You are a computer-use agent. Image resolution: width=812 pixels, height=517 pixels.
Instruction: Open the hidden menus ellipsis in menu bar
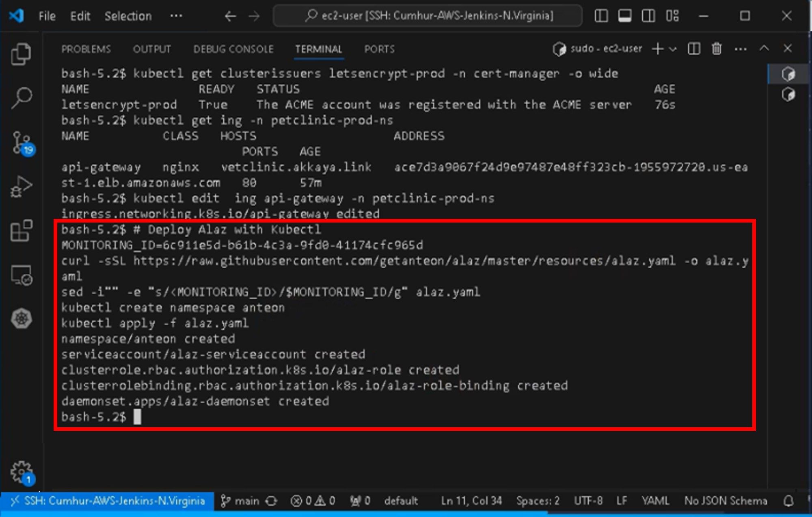(x=176, y=16)
